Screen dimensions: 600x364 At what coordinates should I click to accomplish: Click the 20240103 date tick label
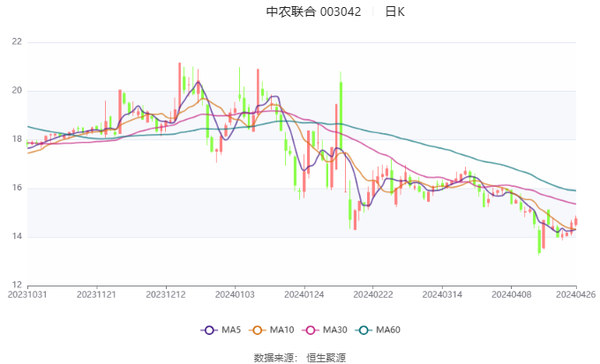[x=234, y=293]
